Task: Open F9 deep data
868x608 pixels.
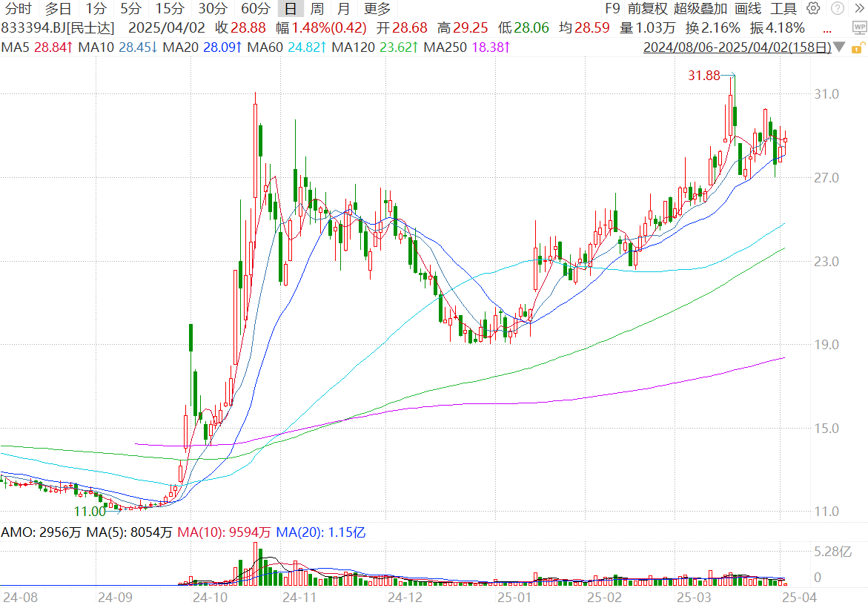Action: click(x=612, y=8)
